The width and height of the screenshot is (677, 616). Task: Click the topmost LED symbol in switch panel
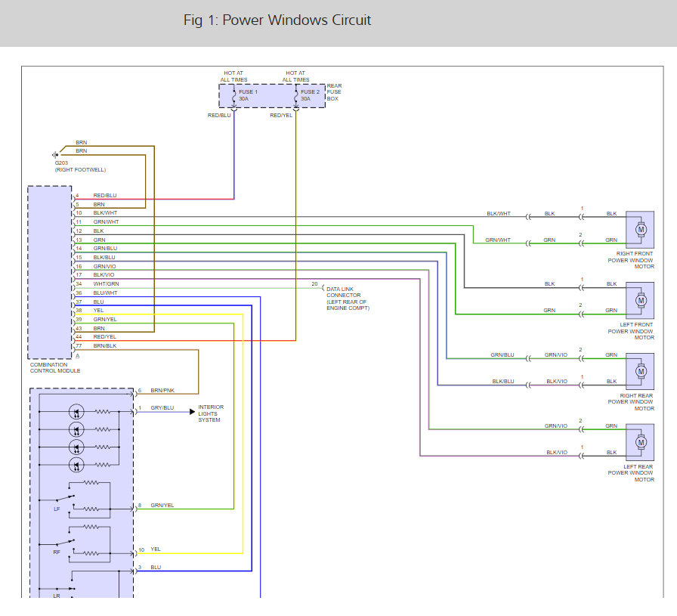(76, 412)
